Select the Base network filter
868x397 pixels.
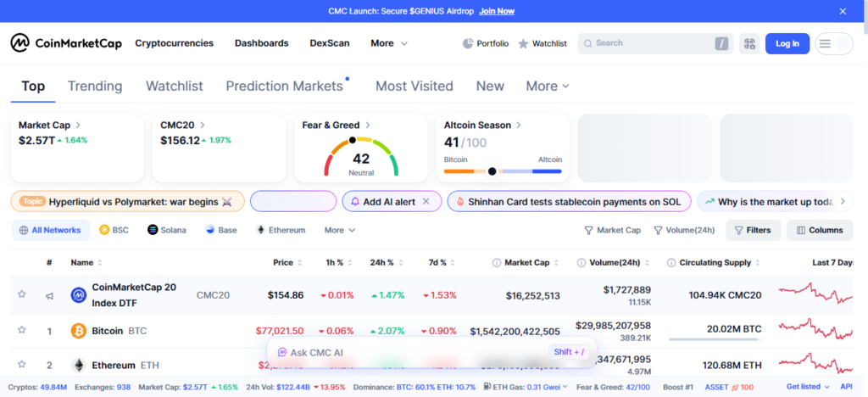221,230
